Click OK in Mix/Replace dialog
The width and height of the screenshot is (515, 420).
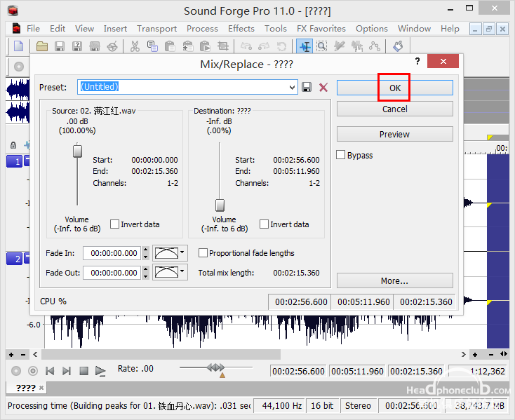[x=395, y=88]
